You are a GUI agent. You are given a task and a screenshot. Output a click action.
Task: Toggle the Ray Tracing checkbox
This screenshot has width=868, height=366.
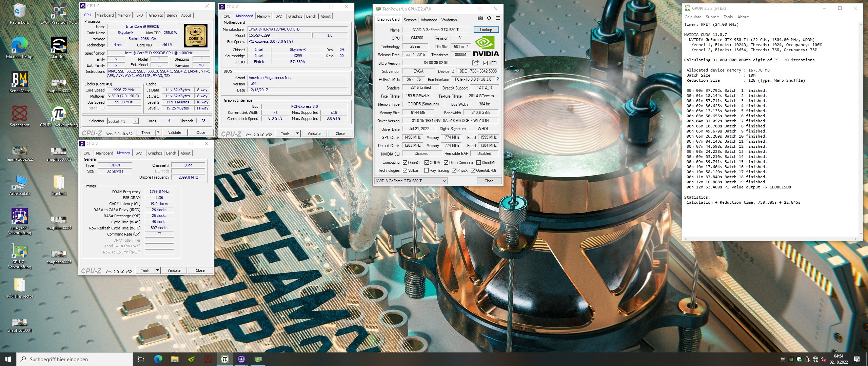pyautogui.click(x=427, y=170)
